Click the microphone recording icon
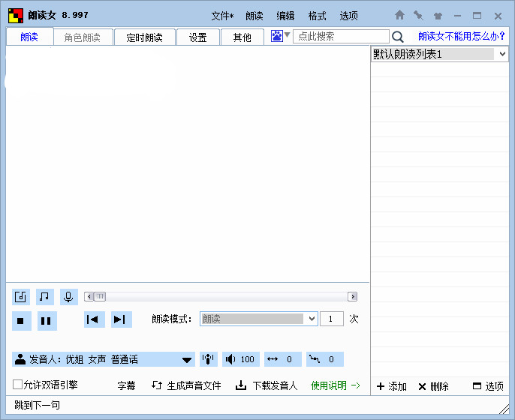The height and width of the screenshot is (420, 515). tap(69, 297)
